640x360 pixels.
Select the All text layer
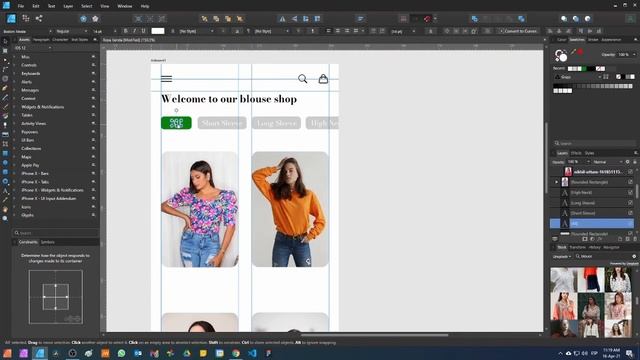(x=592, y=223)
